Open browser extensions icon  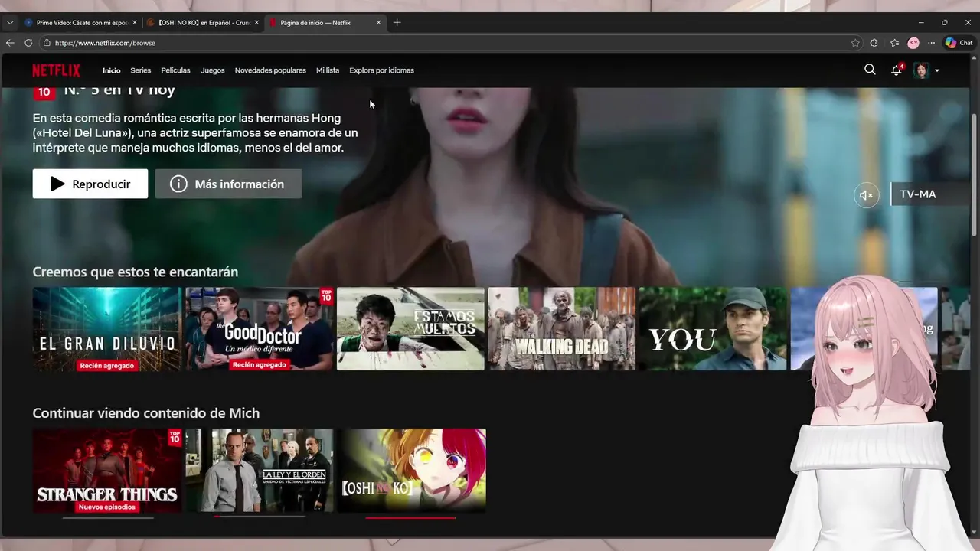coord(874,43)
